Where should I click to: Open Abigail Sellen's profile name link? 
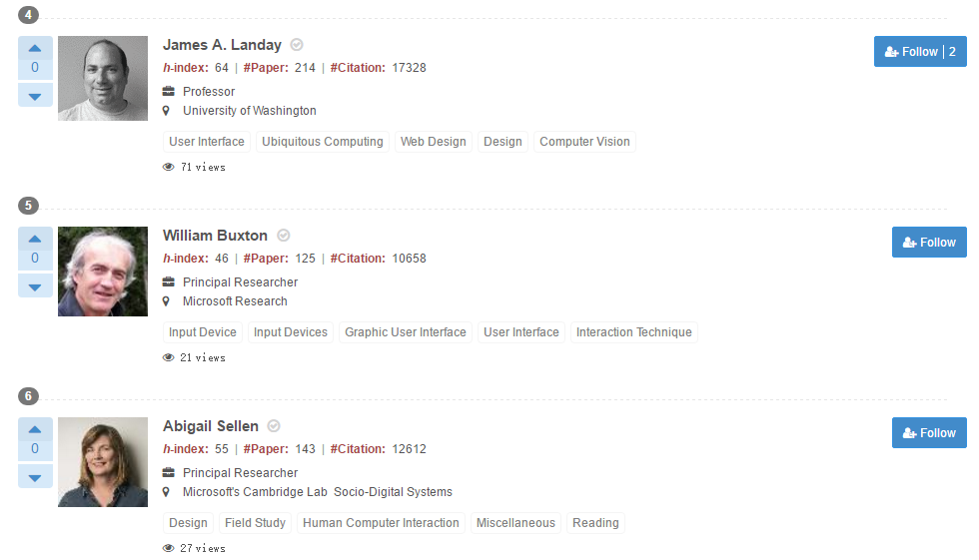coord(211,426)
